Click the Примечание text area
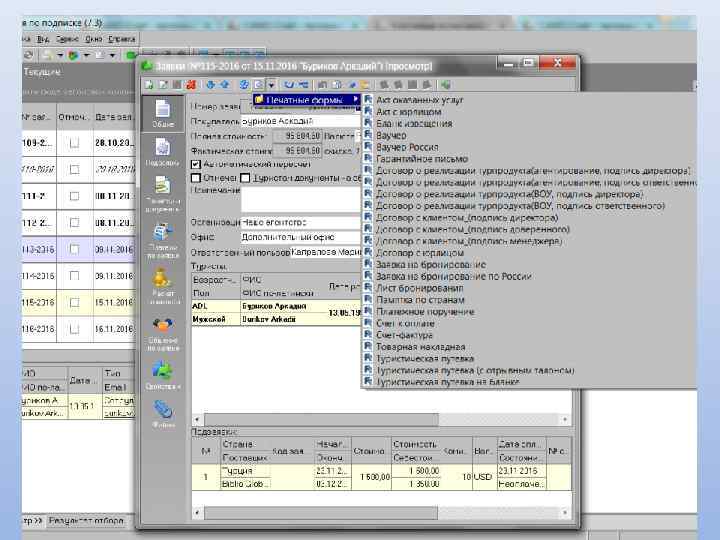This screenshot has height=540, width=720. [x=300, y=199]
